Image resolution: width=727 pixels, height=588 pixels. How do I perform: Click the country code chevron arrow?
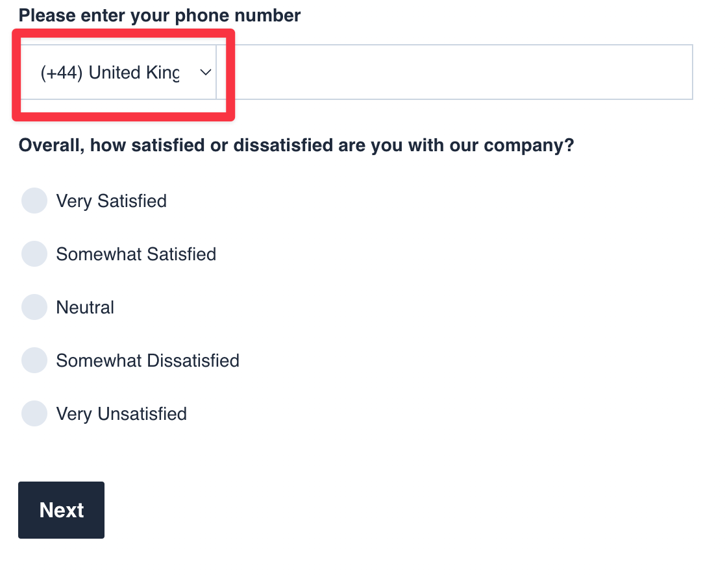(205, 73)
